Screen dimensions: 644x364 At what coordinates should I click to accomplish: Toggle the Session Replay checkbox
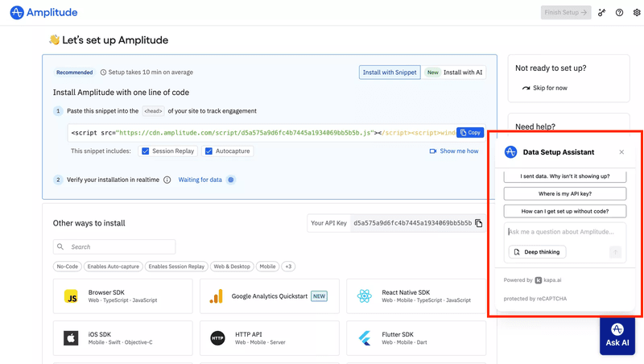[x=146, y=151]
